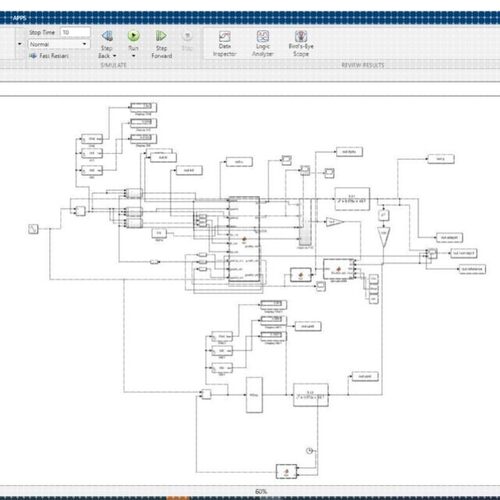500x500 pixels.
Task: Expand the Run button dropdown arrow
Action: click(x=134, y=56)
